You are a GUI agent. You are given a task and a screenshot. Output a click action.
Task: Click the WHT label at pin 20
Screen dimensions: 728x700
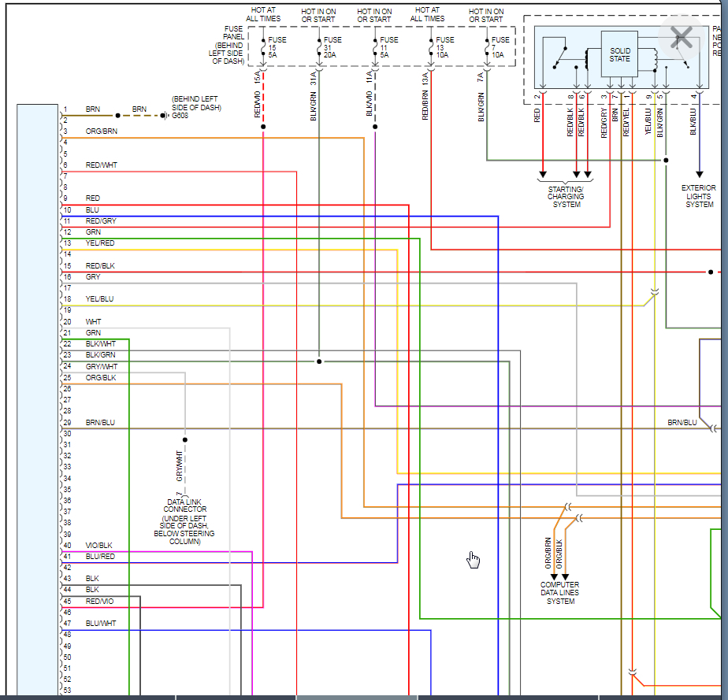point(93,321)
